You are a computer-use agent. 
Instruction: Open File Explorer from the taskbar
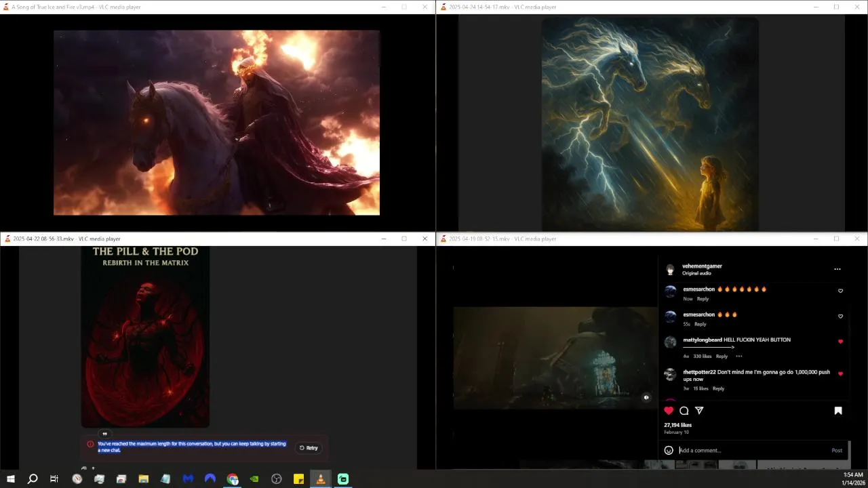click(144, 479)
